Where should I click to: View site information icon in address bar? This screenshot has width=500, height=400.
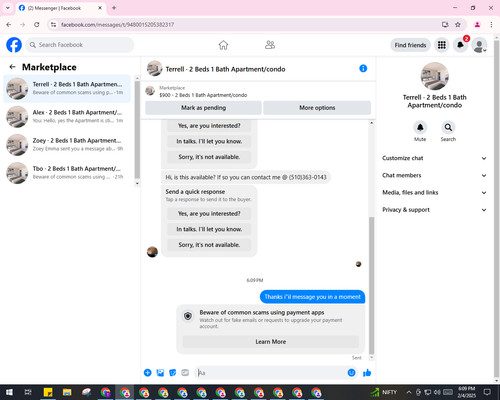[53, 25]
